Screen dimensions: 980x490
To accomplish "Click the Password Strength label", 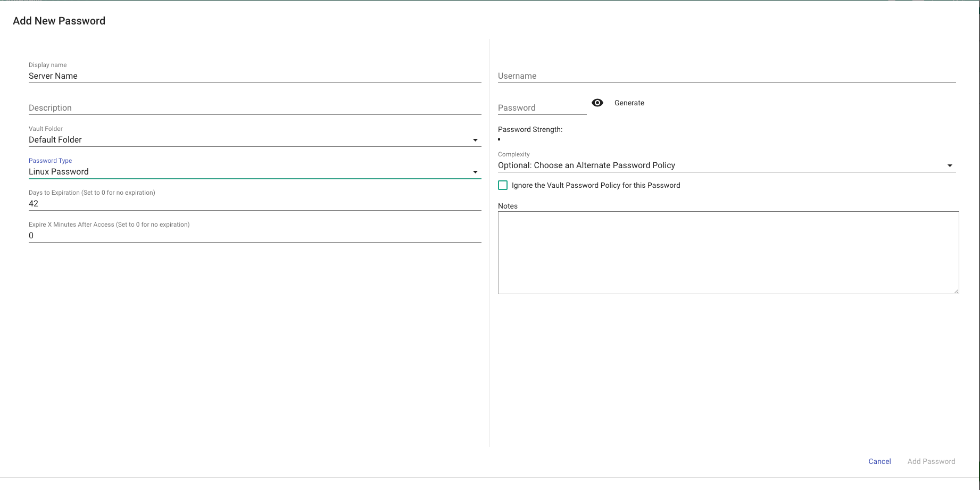I will pyautogui.click(x=530, y=129).
